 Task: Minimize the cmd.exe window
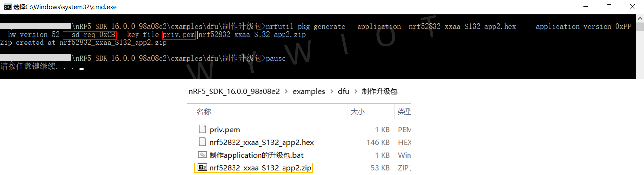[x=586, y=7]
